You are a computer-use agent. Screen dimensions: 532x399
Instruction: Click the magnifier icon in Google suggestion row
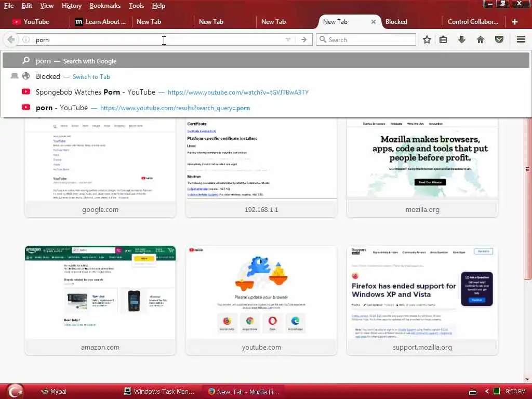[26, 61]
